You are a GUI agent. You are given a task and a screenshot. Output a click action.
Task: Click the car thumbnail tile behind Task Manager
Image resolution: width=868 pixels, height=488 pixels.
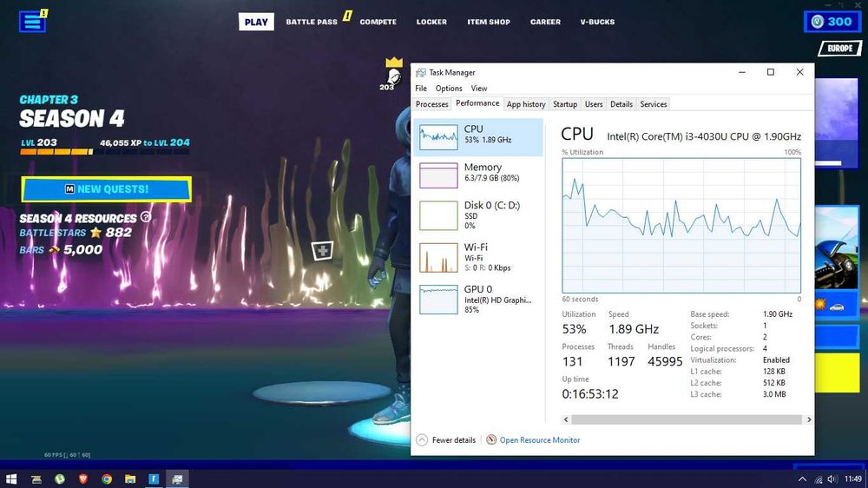(837, 247)
